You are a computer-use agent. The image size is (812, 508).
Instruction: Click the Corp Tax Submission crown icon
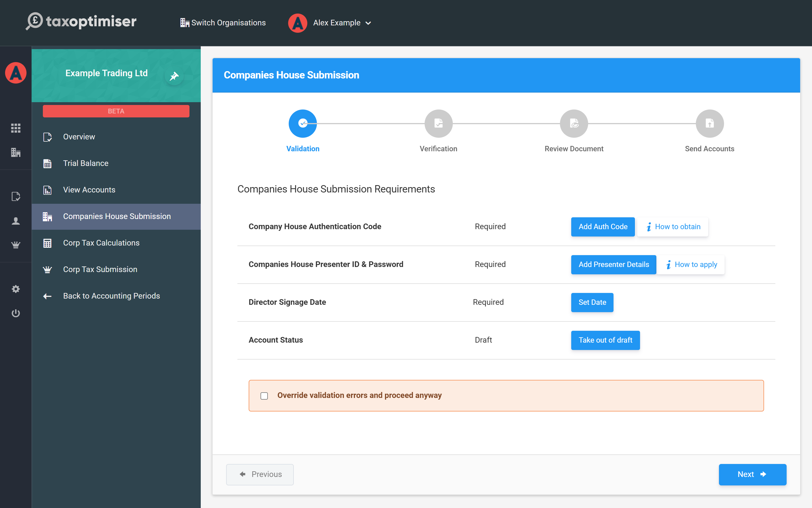tap(47, 270)
